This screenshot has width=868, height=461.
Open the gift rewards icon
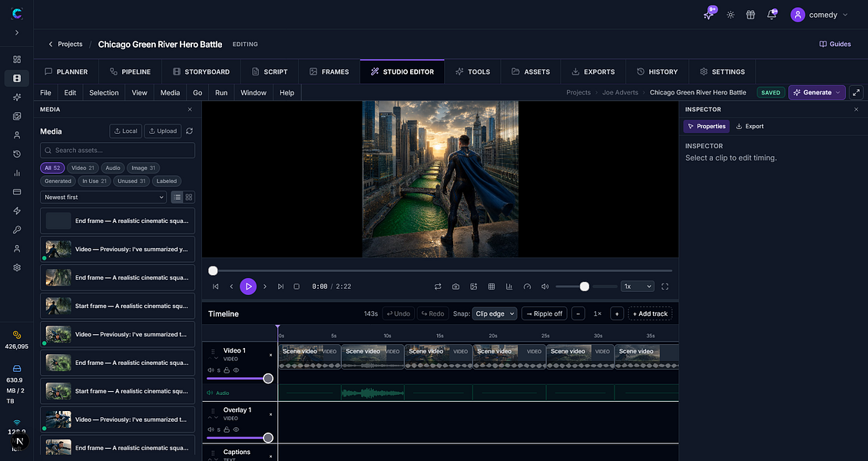pos(750,15)
